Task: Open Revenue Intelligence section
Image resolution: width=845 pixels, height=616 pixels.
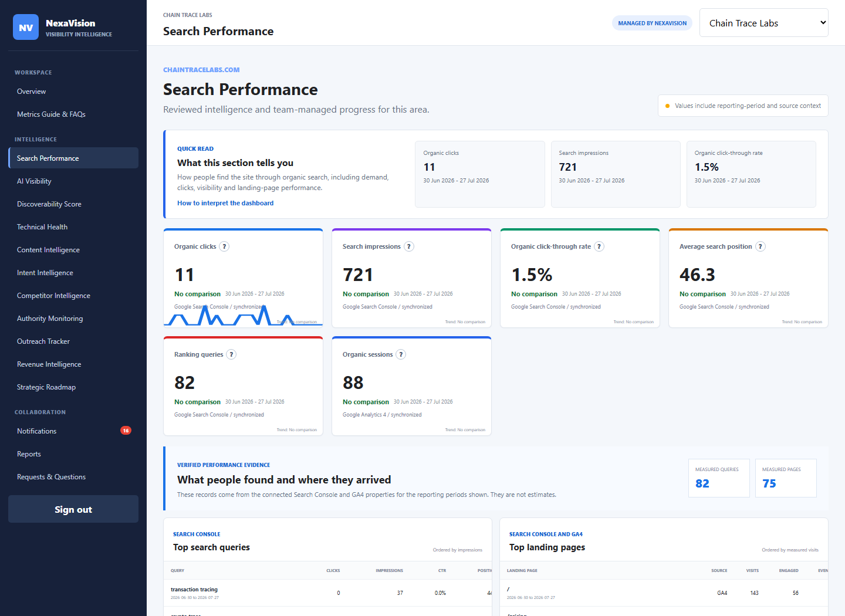Action: (x=73, y=364)
